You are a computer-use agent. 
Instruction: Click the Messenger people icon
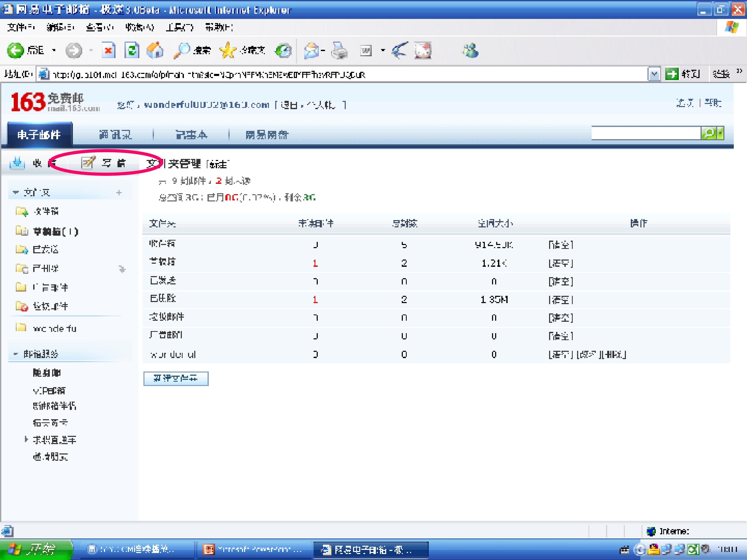[470, 51]
